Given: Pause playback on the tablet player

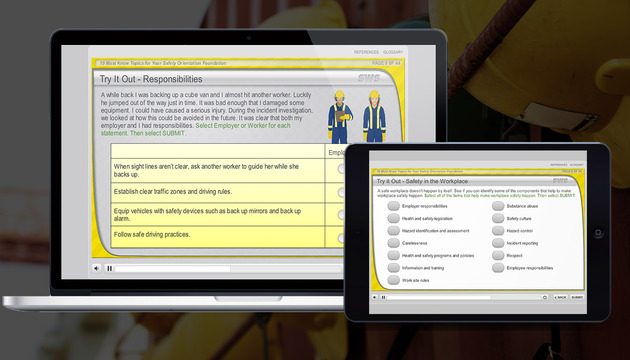Looking at the screenshot, I should click(383, 297).
